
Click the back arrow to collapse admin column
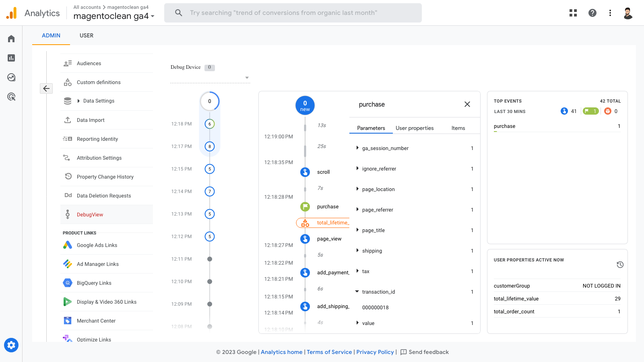tap(46, 88)
